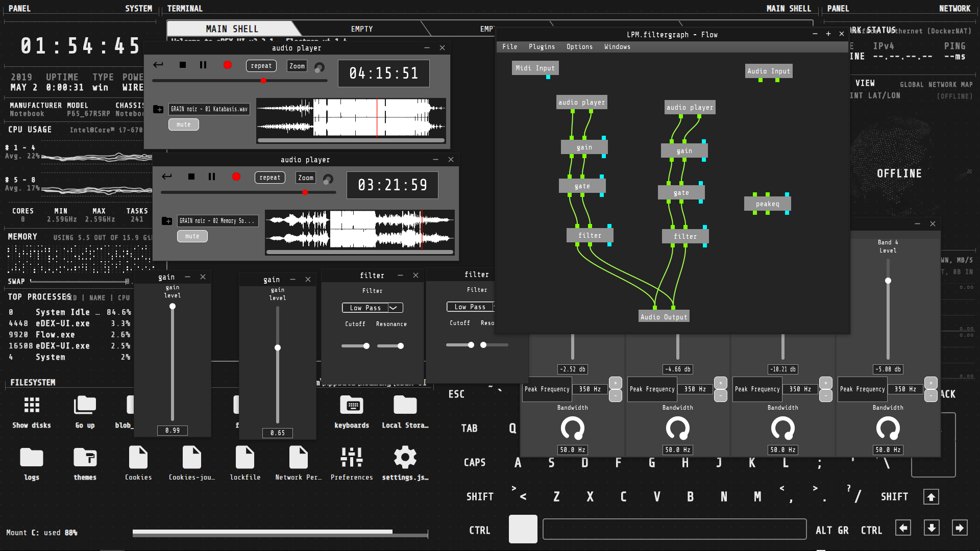Viewport: 980px width, 551px height.
Task: Turn the knob next to Zoom in Katabasis player
Action: (320, 67)
